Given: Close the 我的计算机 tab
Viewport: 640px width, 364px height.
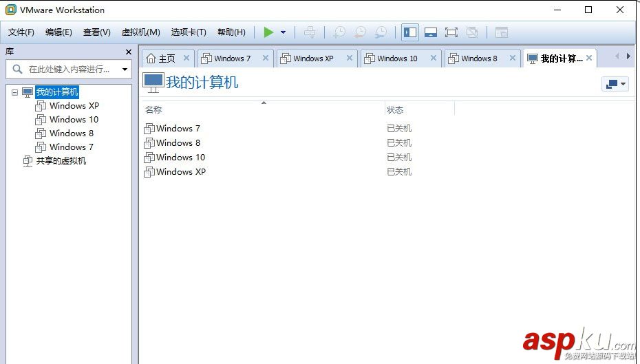Looking at the screenshot, I should [589, 58].
